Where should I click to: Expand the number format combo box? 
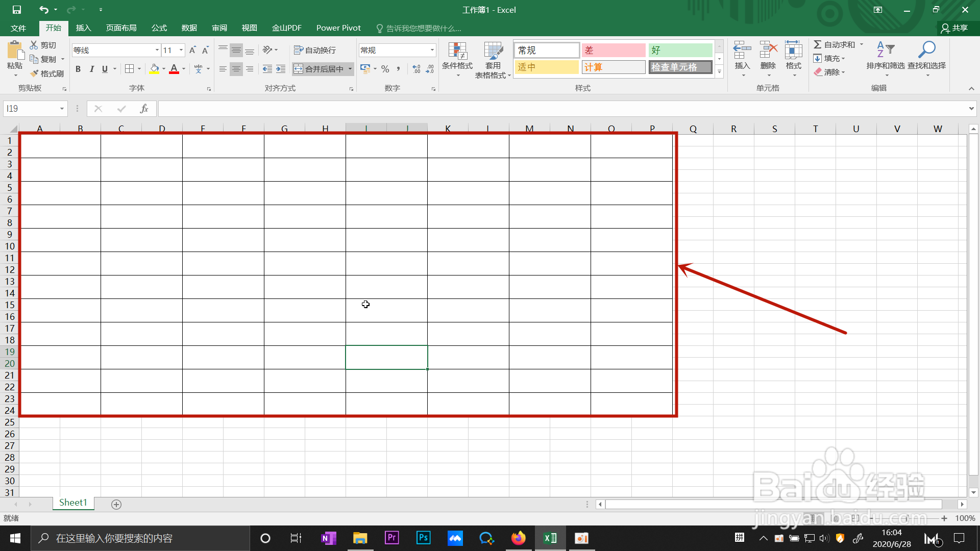coord(432,50)
